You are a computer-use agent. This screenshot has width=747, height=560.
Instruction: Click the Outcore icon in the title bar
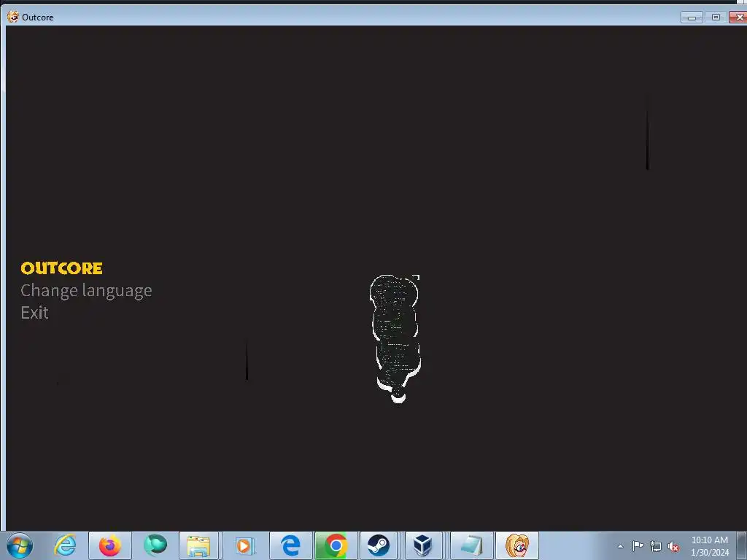point(12,17)
